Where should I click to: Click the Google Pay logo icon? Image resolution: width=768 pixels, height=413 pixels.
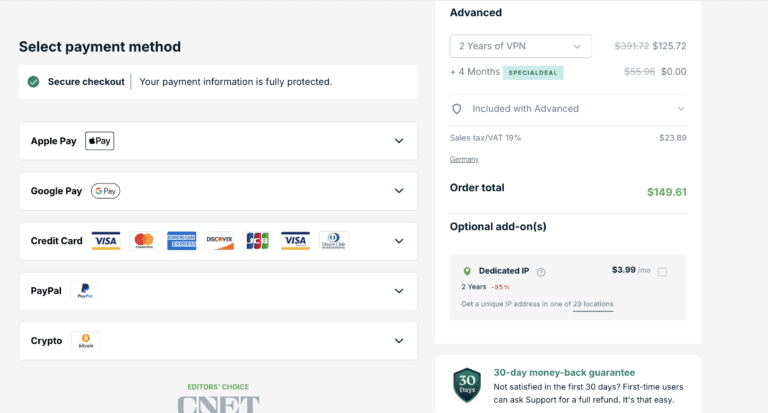[x=105, y=191]
